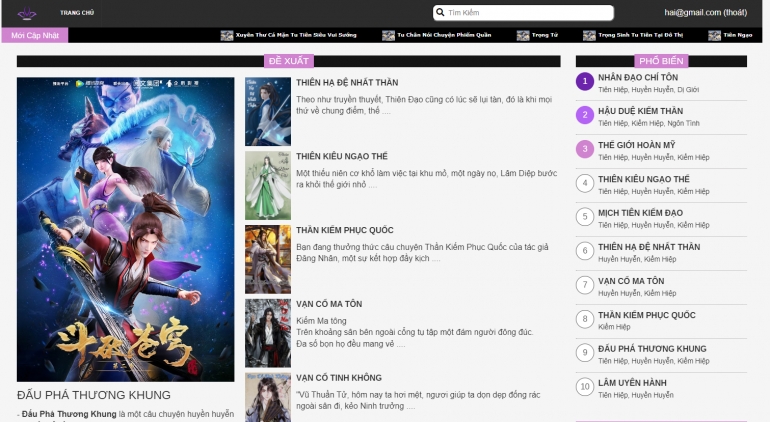This screenshot has width=770, height=422.
Task: Click rank 10 badge for Lâm Uyên Hành
Action: [585, 387]
